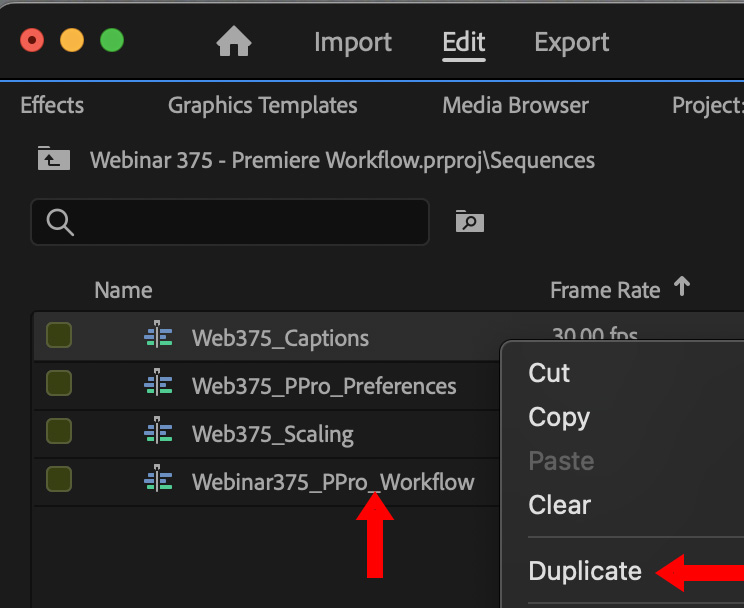The image size is (744, 608).
Task: Click the Web375_PPro_Preferences sequence icon
Action: [x=158, y=386]
